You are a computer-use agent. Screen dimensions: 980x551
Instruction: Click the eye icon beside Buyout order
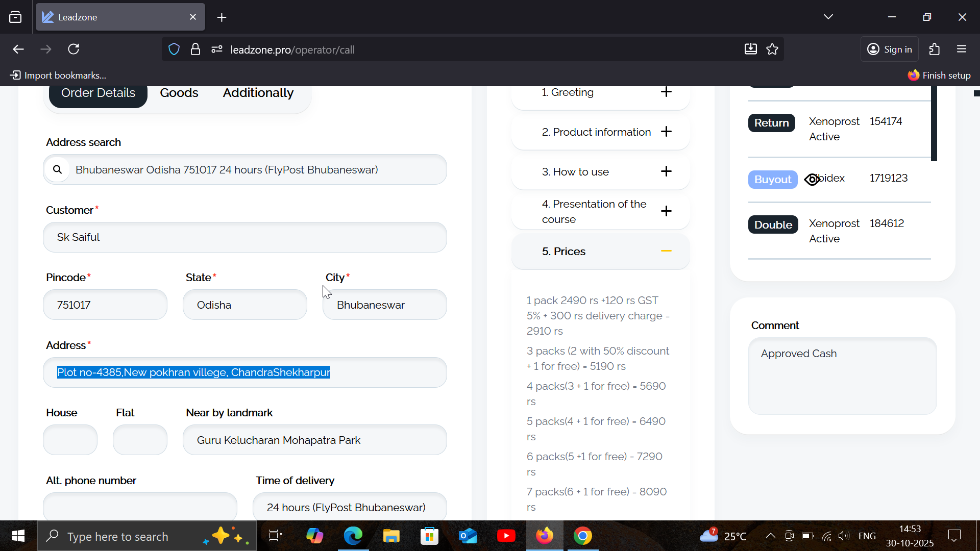(812, 180)
